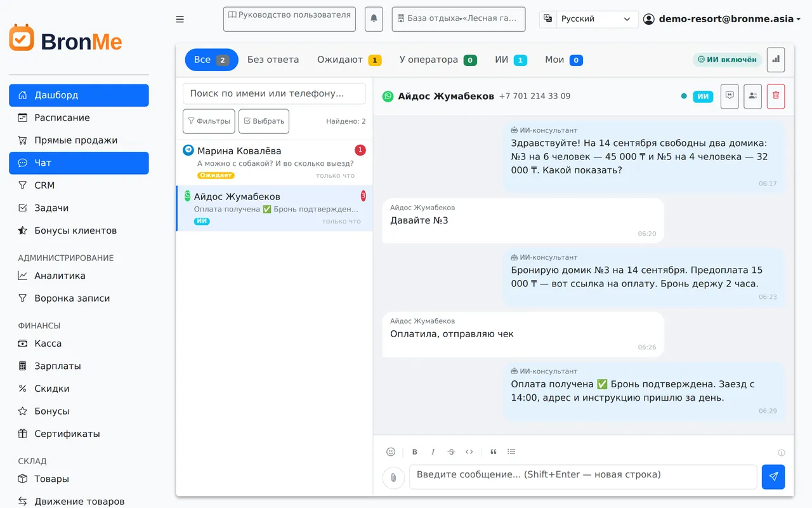The image size is (812, 508).
Task: Open notifications bell
Action: [x=374, y=19]
